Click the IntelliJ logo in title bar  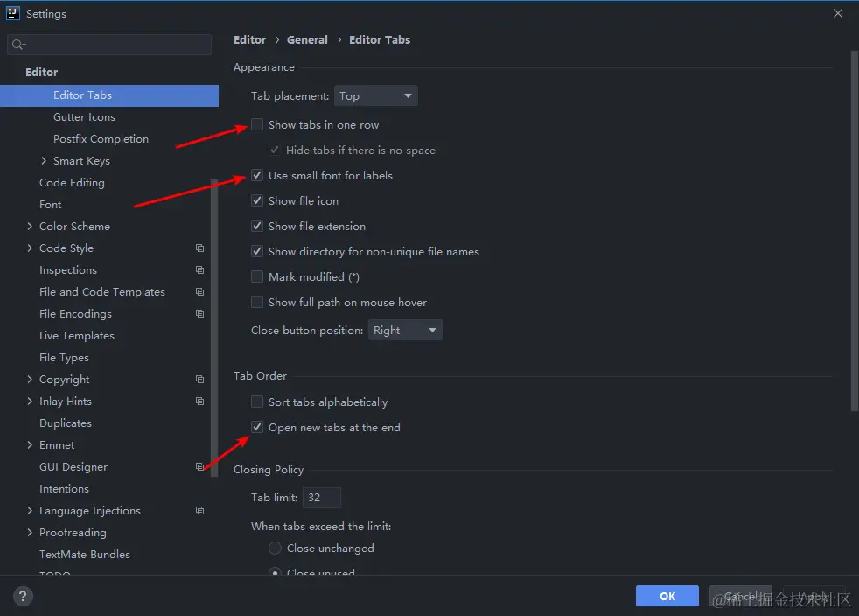(12, 13)
